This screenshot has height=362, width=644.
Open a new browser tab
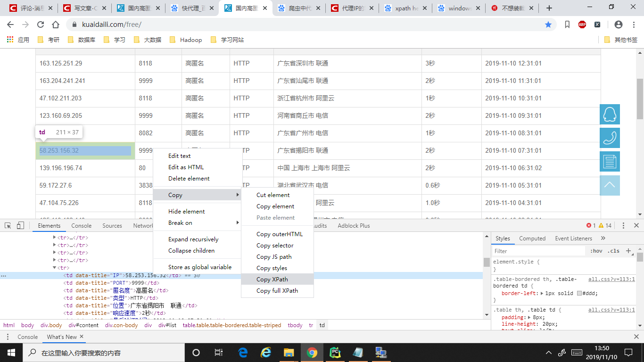point(549,8)
